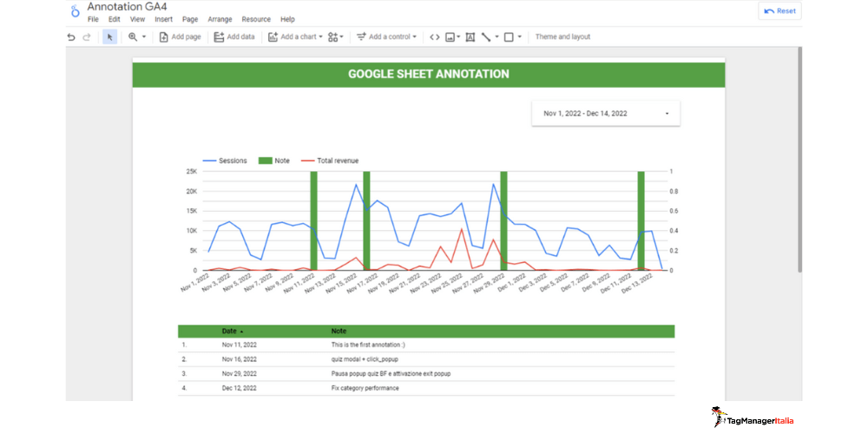868x434 pixels.
Task: Open the Add a chart dropdown
Action: [x=295, y=37]
